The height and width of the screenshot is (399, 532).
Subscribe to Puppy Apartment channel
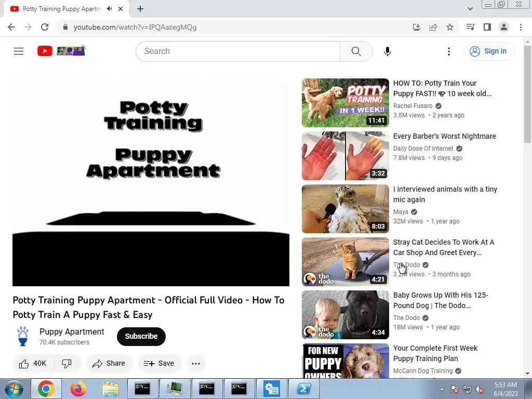click(x=141, y=336)
